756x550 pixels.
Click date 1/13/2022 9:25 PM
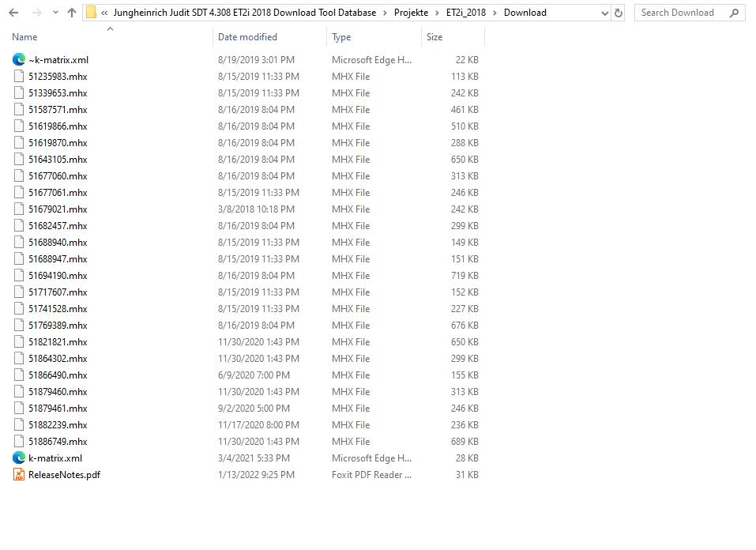click(256, 475)
